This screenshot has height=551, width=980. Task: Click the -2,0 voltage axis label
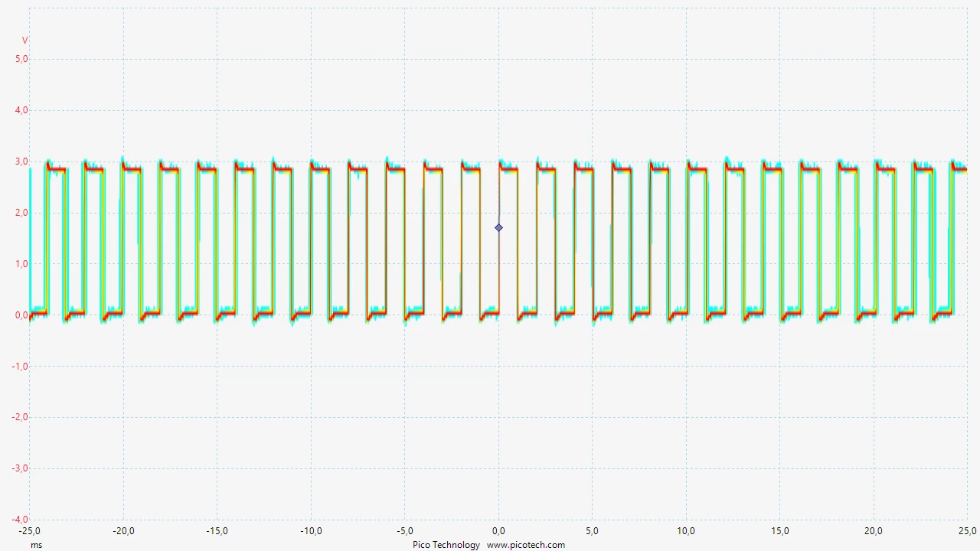pyautogui.click(x=20, y=417)
